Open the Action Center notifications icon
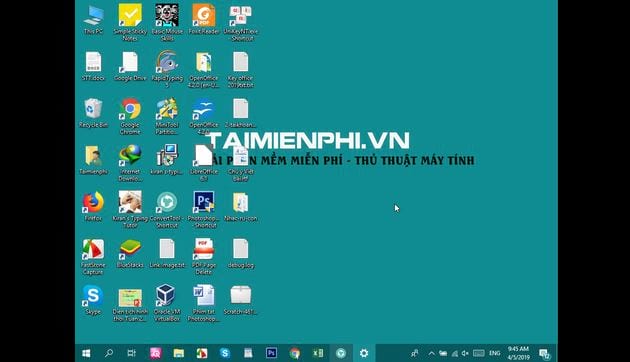The image size is (630, 362). click(x=545, y=354)
